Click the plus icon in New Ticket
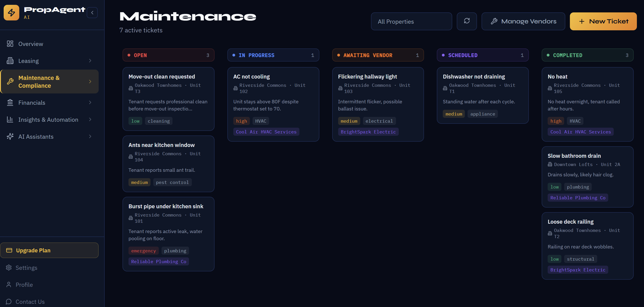The width and height of the screenshot is (644, 307). pos(582,21)
